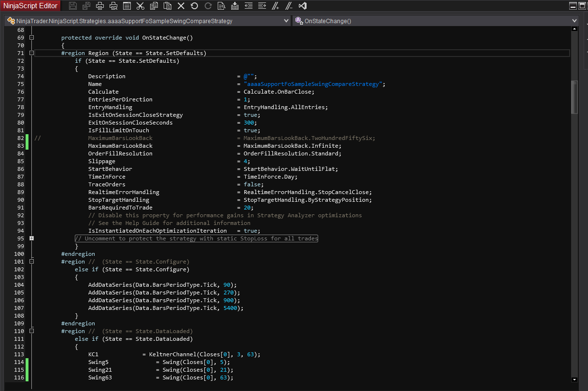Click the Compile icon in toolbar
588x391 pixels.
(x=235, y=6)
